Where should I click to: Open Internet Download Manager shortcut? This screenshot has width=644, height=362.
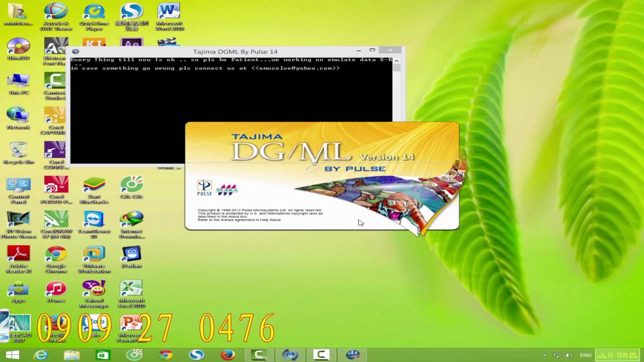coord(131,225)
